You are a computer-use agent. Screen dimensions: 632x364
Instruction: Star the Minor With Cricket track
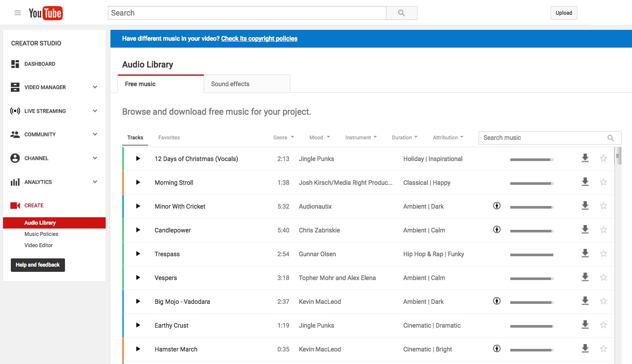(x=603, y=206)
